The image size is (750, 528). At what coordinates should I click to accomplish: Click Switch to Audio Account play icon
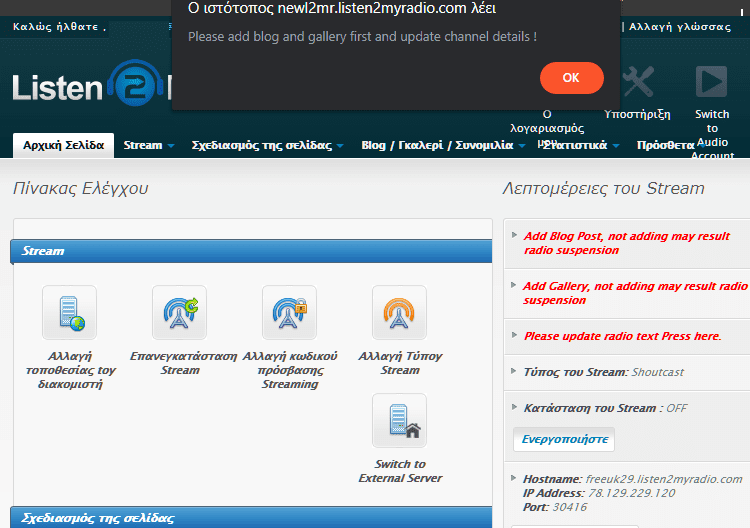pyautogui.click(x=711, y=82)
